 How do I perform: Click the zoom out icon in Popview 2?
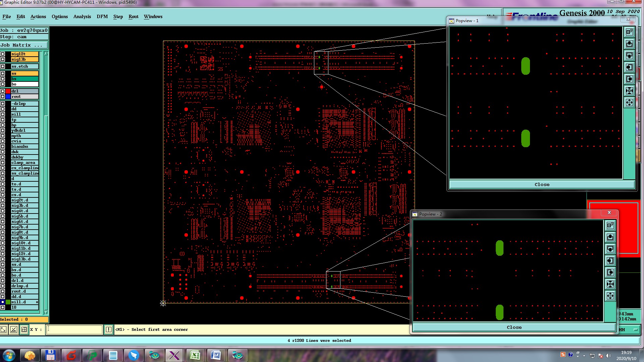pyautogui.click(x=610, y=296)
